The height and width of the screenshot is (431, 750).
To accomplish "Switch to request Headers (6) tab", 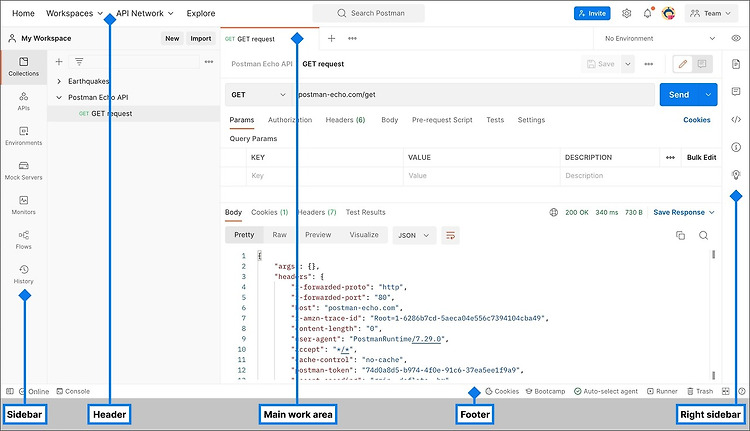I will tap(345, 120).
